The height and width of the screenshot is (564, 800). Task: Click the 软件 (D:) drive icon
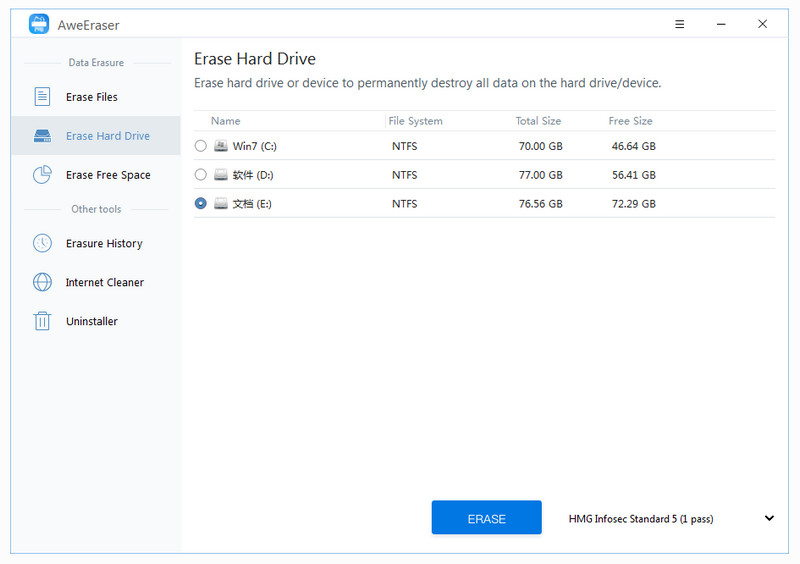coord(220,175)
